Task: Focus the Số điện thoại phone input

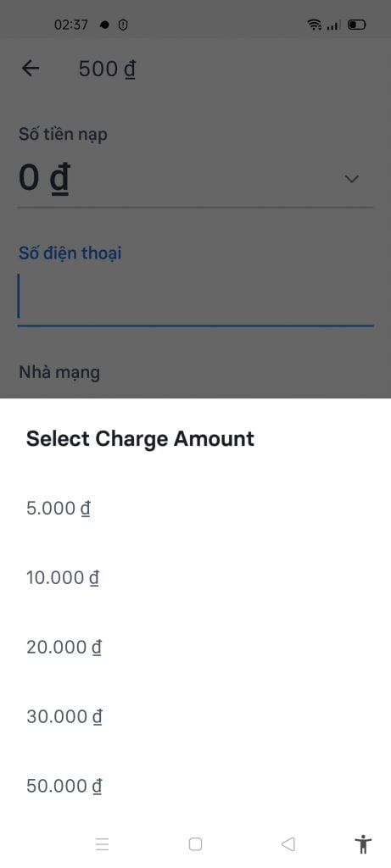Action: tap(195, 297)
